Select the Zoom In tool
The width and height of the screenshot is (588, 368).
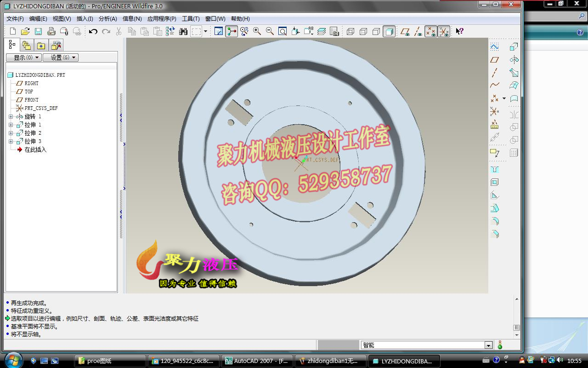tap(257, 31)
